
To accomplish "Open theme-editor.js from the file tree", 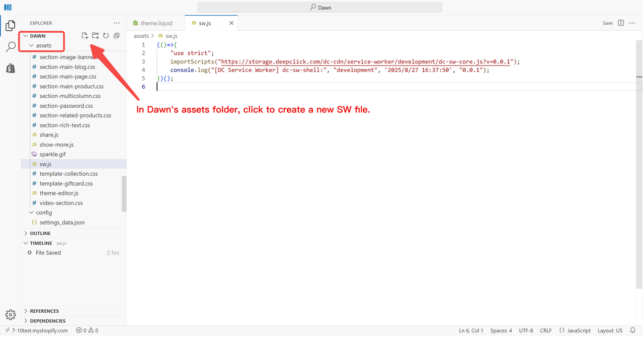I will coord(59,193).
